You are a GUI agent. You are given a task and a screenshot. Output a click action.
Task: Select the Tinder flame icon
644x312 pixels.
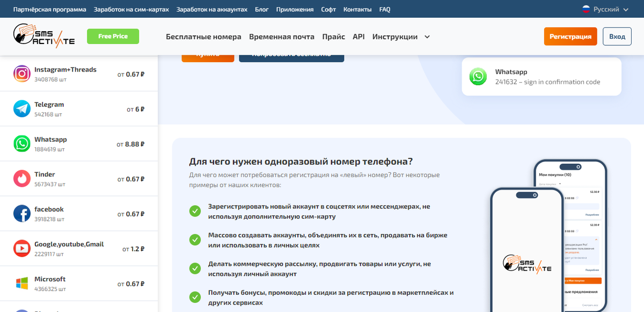(22, 179)
